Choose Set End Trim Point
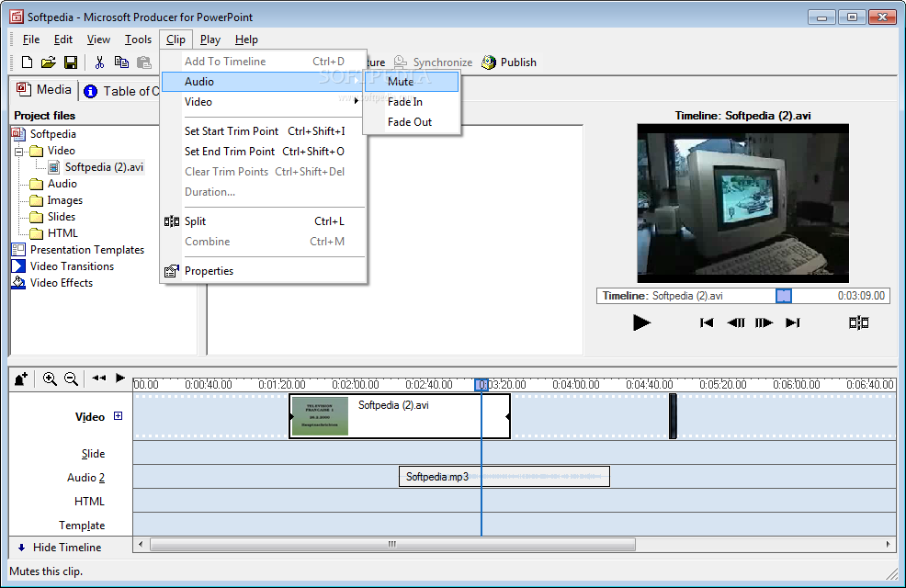 click(264, 152)
